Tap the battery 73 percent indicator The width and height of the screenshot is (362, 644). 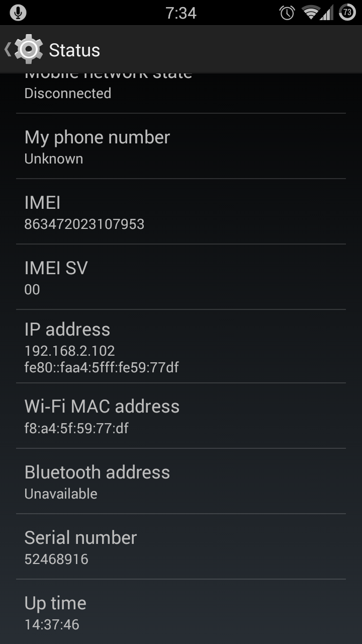point(347,13)
